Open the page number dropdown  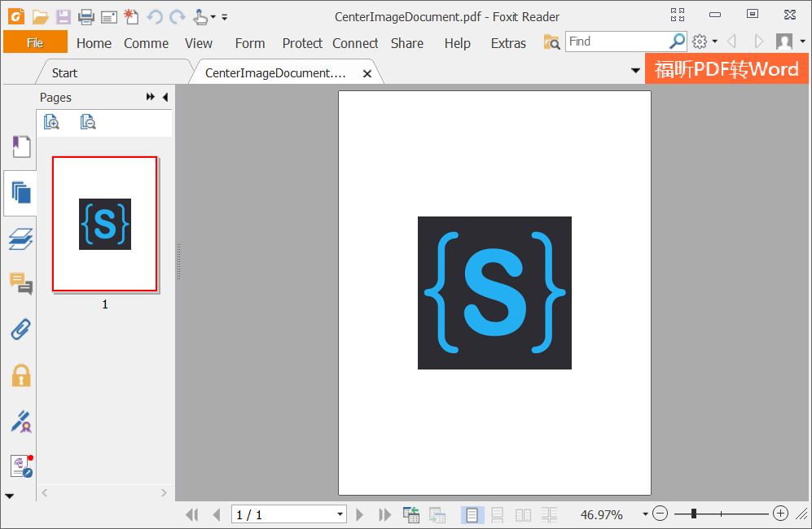pyautogui.click(x=340, y=514)
